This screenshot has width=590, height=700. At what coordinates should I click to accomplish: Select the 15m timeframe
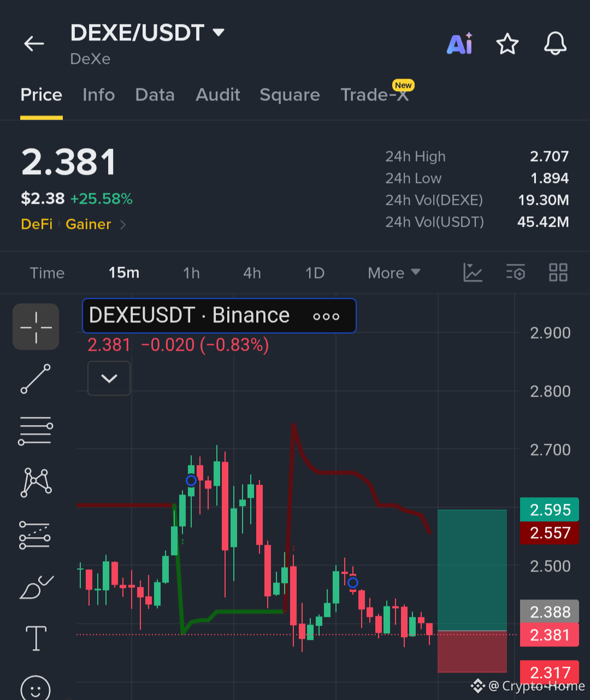click(124, 273)
